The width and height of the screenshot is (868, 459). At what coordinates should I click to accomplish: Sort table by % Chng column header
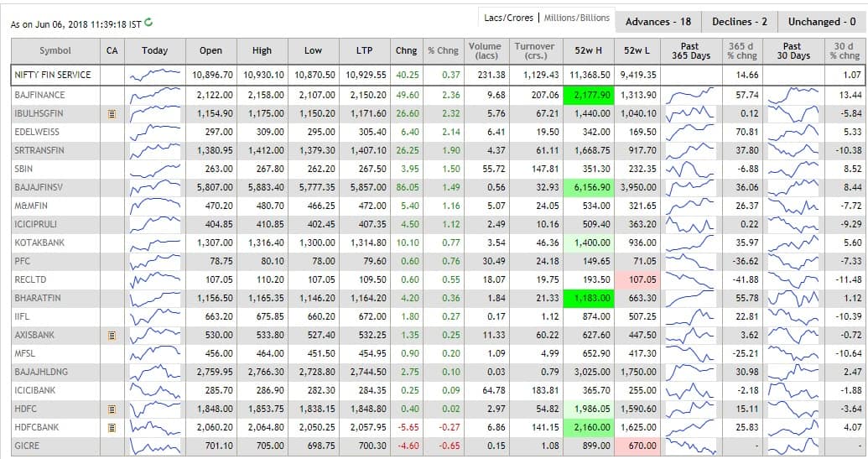443,51
